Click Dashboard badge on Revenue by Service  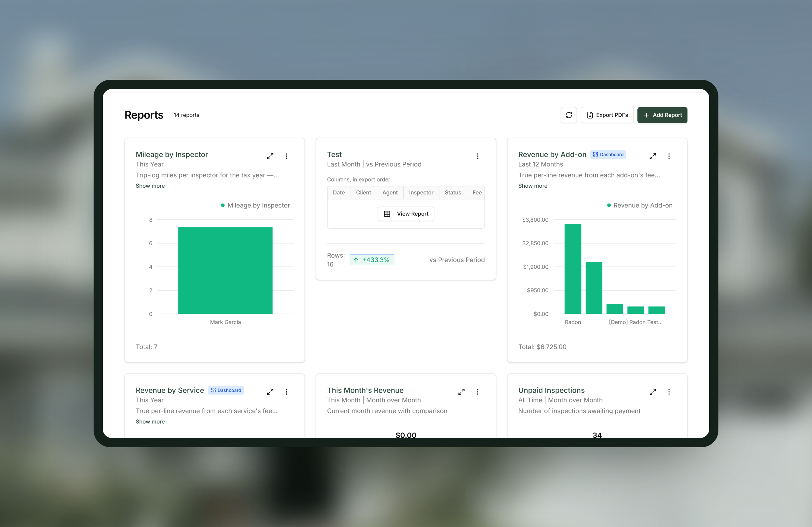tap(225, 390)
